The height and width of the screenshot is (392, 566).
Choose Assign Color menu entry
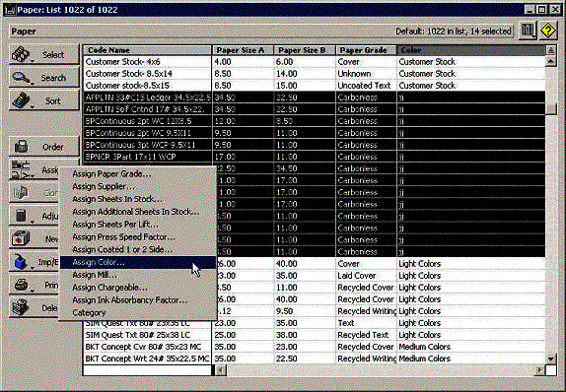[138, 262]
